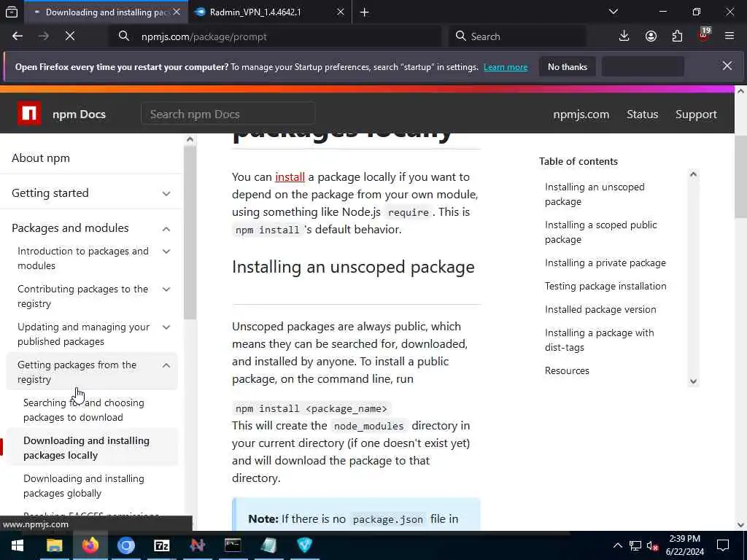747x560 pixels.
Task: Select the Downloading and installing packages tab
Action: [x=106, y=12]
